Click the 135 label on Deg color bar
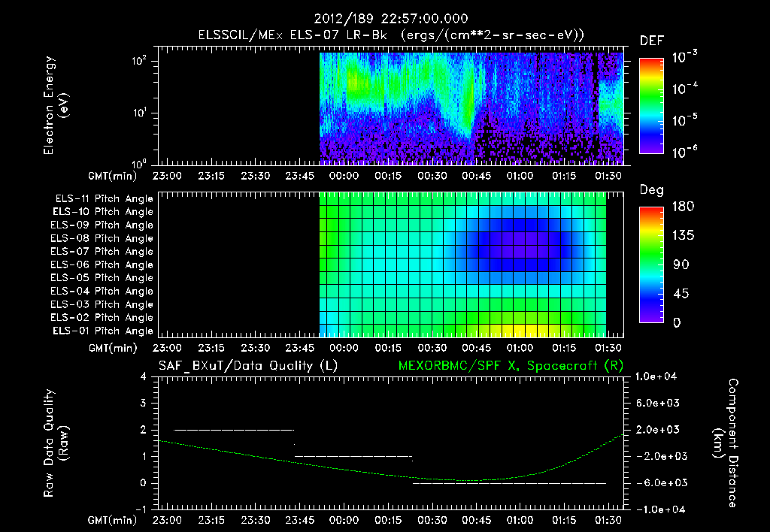The height and width of the screenshot is (532, 770). 683,236
